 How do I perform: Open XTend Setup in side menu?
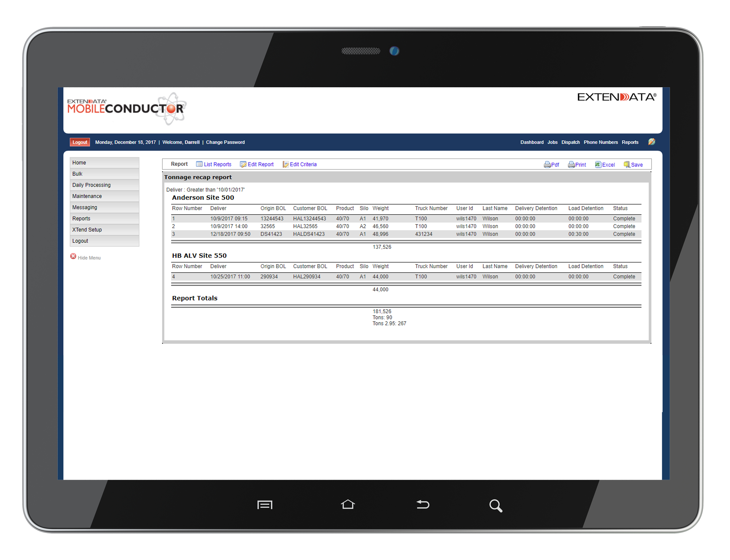[x=104, y=230]
